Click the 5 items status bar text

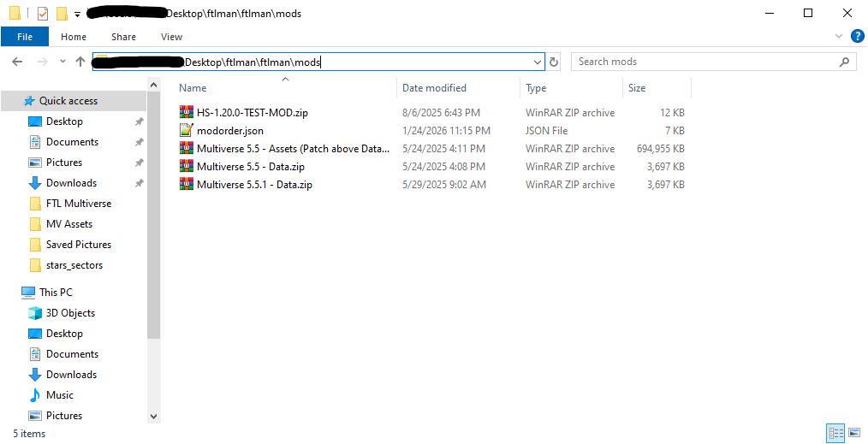click(29, 434)
